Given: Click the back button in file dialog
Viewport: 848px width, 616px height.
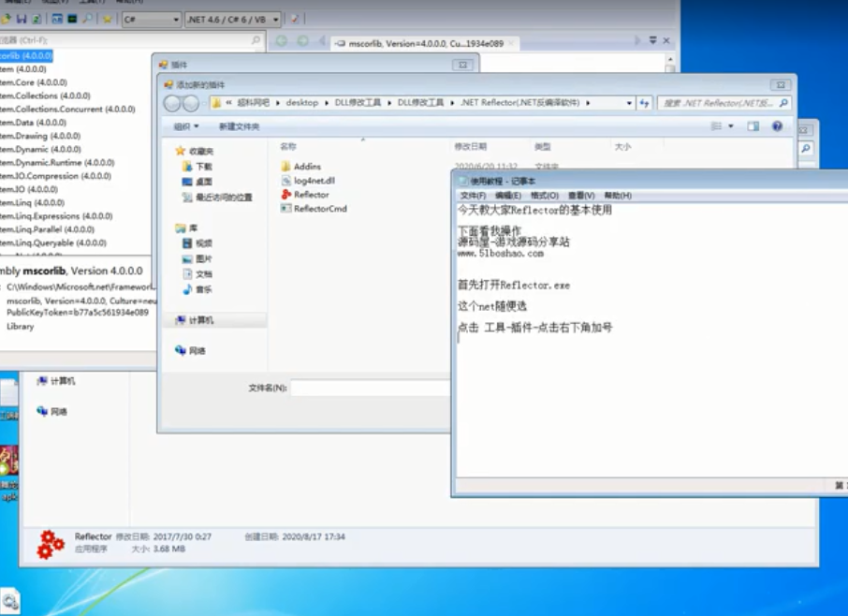Looking at the screenshot, I should click(x=172, y=103).
